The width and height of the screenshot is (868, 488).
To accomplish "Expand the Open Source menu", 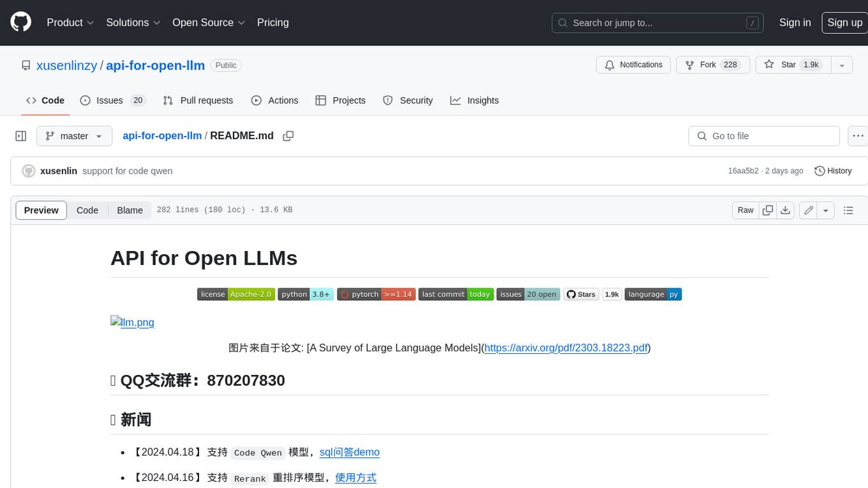I will click(209, 22).
